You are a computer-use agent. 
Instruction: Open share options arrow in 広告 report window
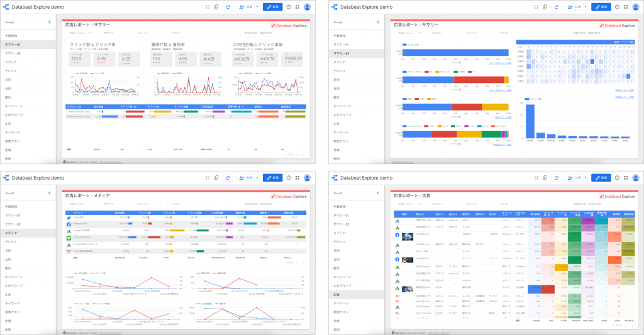[586, 178]
